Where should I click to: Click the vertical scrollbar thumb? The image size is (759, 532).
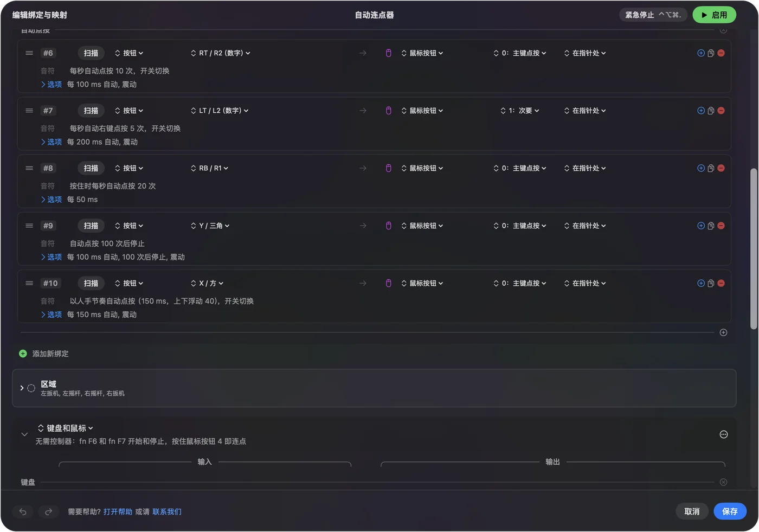754,248
